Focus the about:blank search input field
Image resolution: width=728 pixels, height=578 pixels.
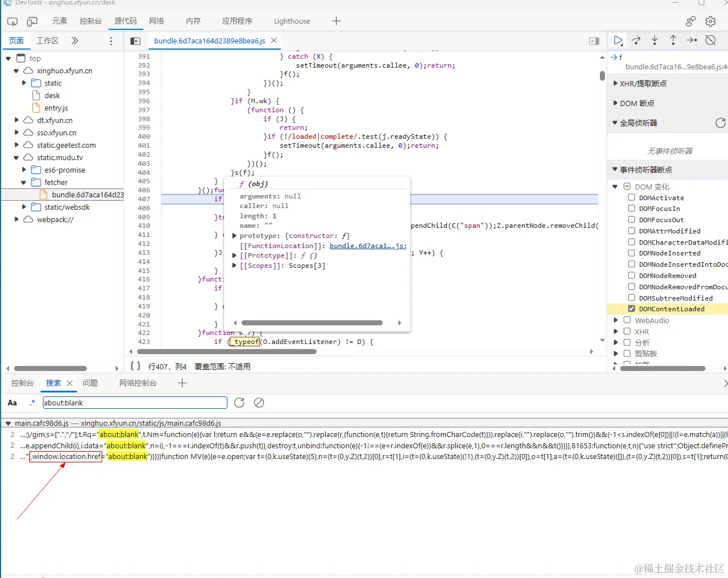[x=135, y=403]
